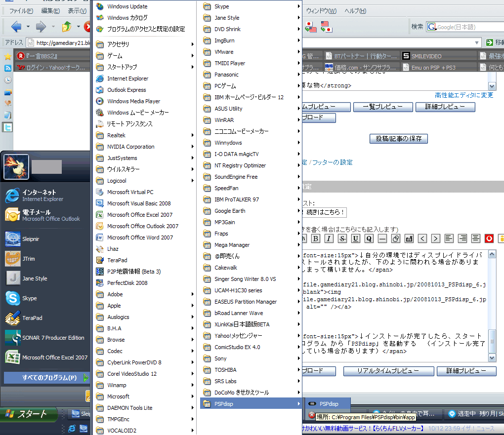Open Microsoft Office Excel 2007 in pinned list
Viewport: 504px width, 435px height.
coord(45,357)
